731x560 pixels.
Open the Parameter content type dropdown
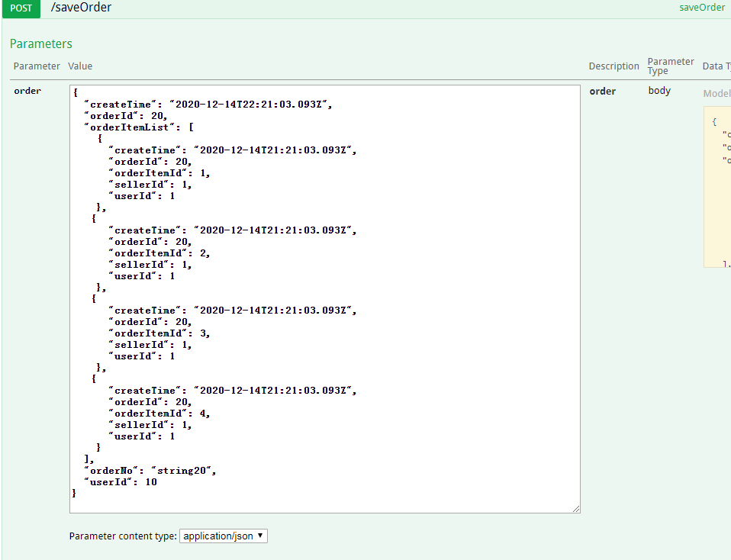pyautogui.click(x=224, y=536)
